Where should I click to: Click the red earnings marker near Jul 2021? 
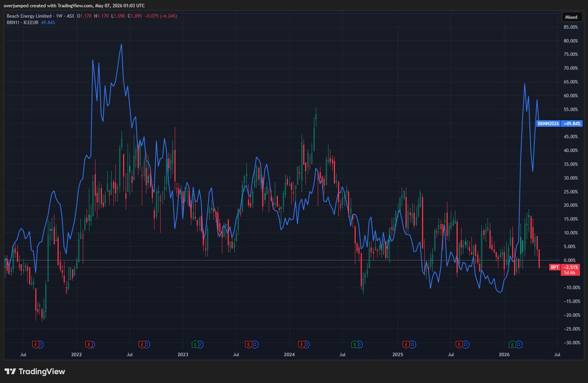pyautogui.click(x=35, y=344)
